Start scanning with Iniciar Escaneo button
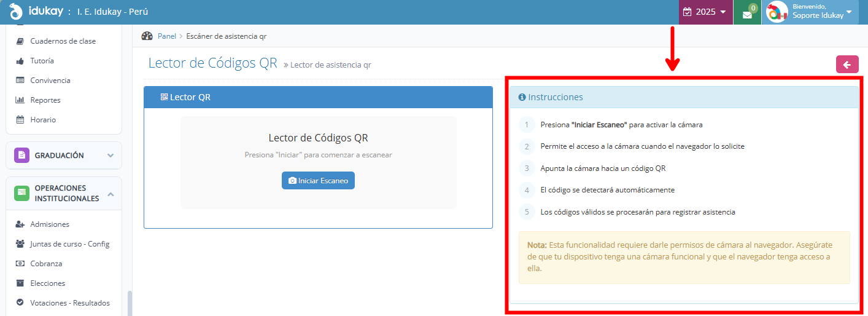Screen dimensions: 868x316 pyautogui.click(x=318, y=180)
